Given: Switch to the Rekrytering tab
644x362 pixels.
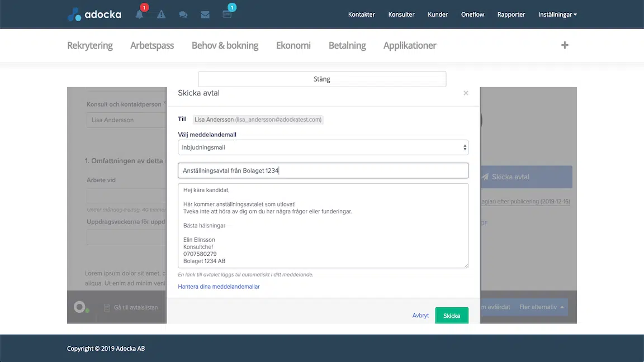Looking at the screenshot, I should (x=90, y=46).
